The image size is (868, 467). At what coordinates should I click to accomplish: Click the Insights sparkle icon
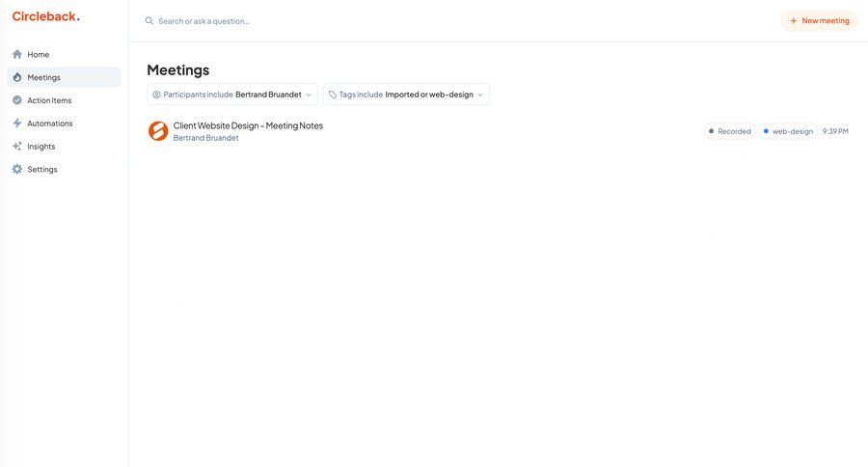coord(17,147)
